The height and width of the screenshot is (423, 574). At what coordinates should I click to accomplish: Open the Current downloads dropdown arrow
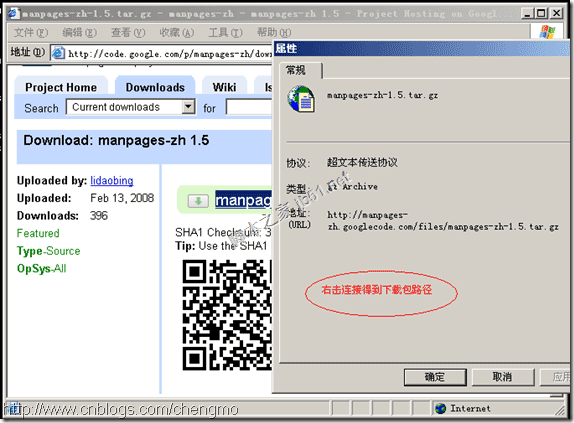pos(188,107)
